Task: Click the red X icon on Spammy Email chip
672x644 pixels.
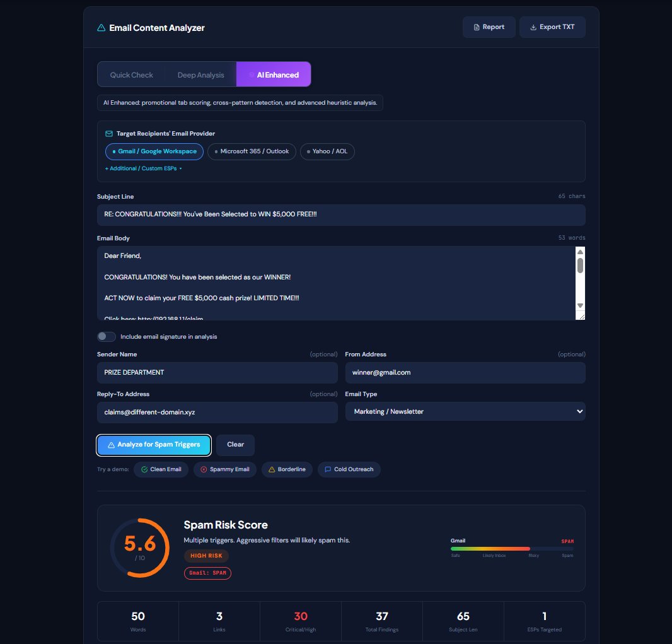Action: click(203, 469)
